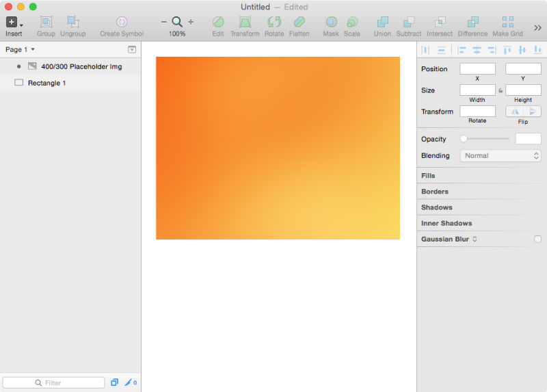Click the flip horizontal button

coord(514,112)
